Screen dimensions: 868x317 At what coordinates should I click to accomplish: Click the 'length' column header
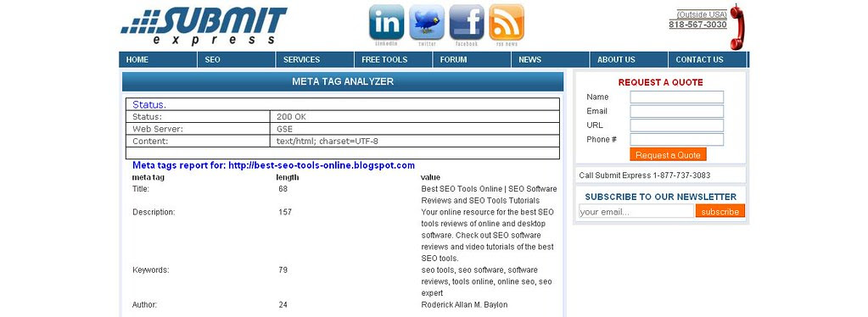point(288,178)
